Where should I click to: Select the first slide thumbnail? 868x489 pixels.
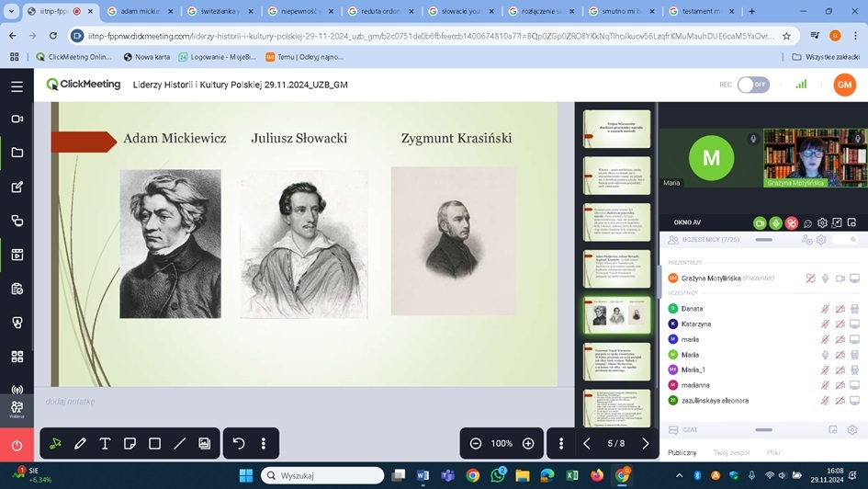tap(616, 129)
